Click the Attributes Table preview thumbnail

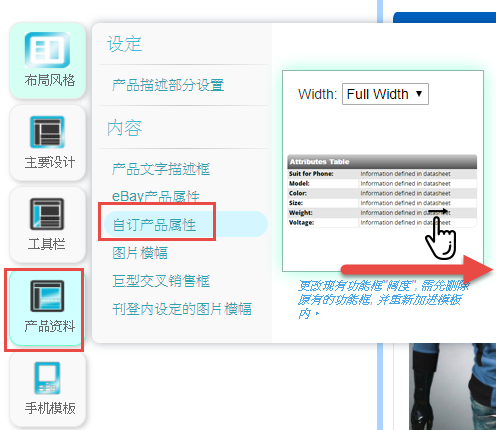[x=382, y=191]
